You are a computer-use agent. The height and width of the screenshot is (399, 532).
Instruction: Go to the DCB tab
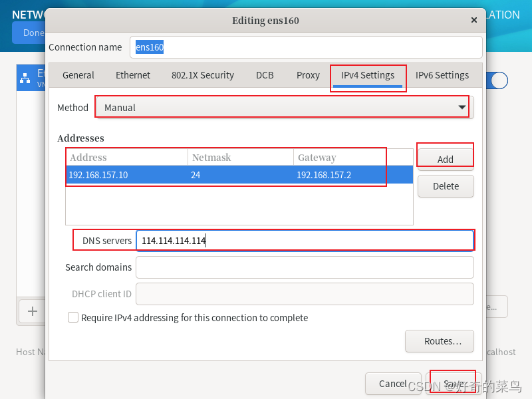265,75
